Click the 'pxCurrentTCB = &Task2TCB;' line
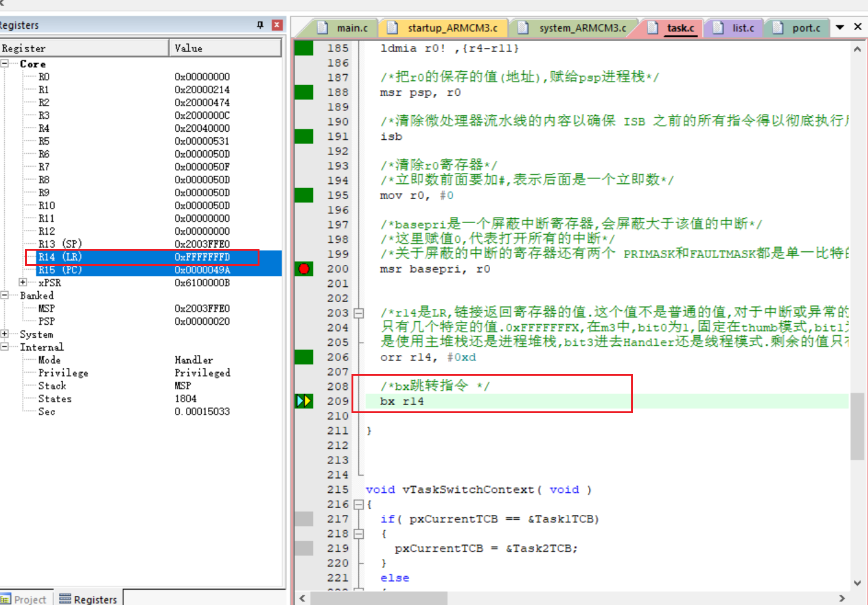 [486, 549]
